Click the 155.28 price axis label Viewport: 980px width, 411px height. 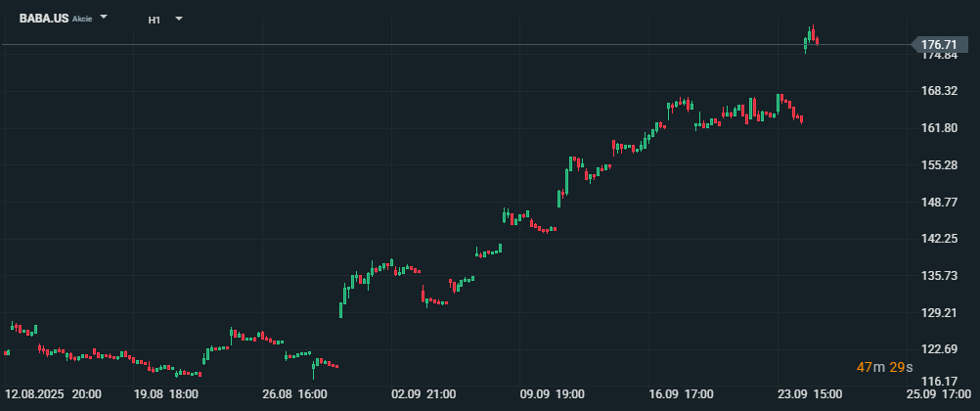(x=938, y=165)
